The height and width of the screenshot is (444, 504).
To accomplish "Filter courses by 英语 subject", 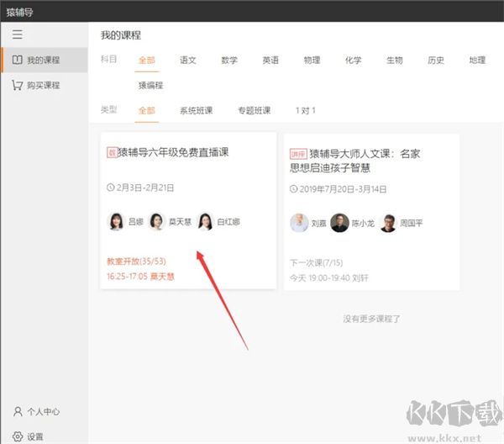I will 270,61.
